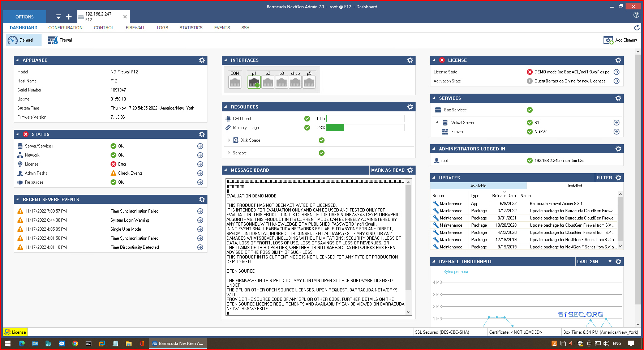This screenshot has width=644, height=350.
Task: Close the 192.168.2.247 F12 connection tab
Action: click(125, 17)
